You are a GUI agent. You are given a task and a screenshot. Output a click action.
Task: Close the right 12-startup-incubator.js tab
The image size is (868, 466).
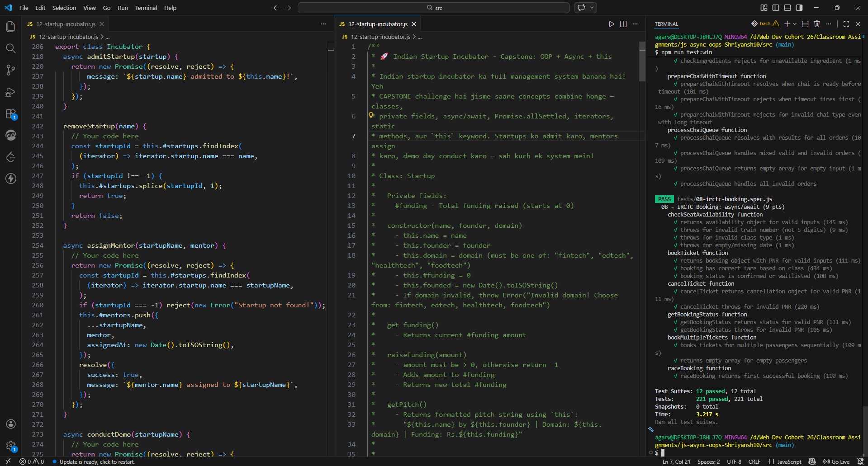tap(413, 24)
